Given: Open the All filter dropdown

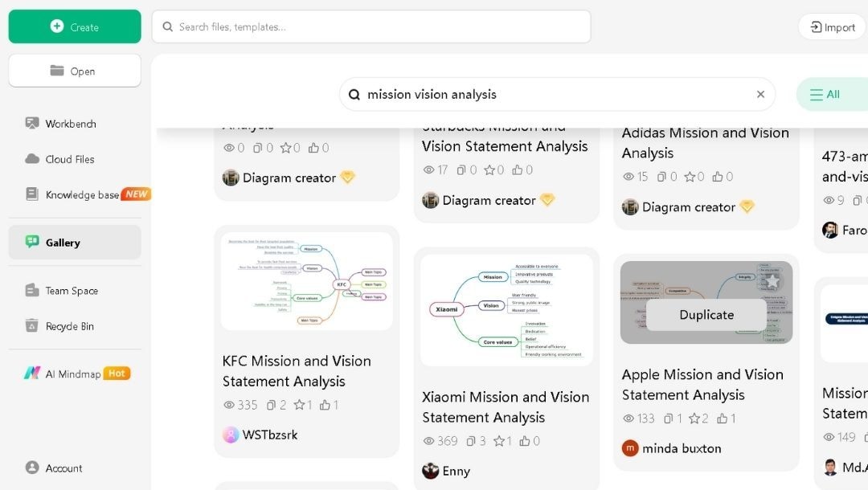Looking at the screenshot, I should tap(826, 94).
